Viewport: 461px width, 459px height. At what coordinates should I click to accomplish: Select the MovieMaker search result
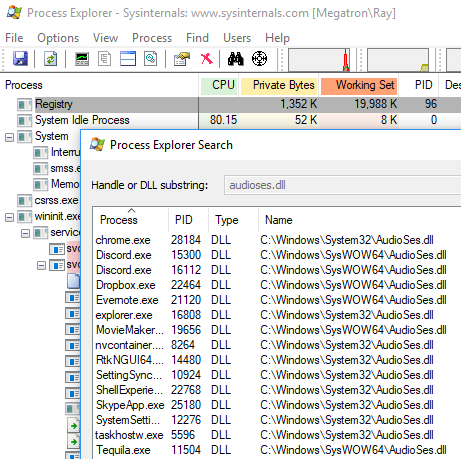pyautogui.click(x=277, y=330)
